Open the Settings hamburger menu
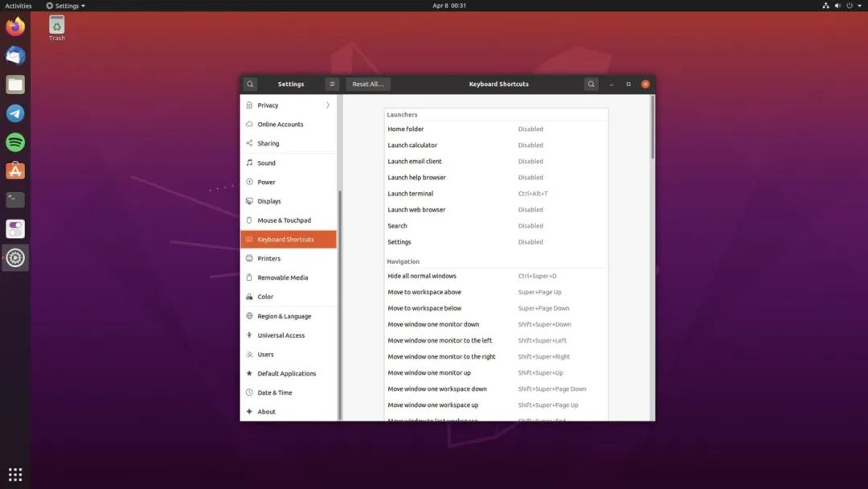This screenshot has height=489, width=868. pos(332,84)
